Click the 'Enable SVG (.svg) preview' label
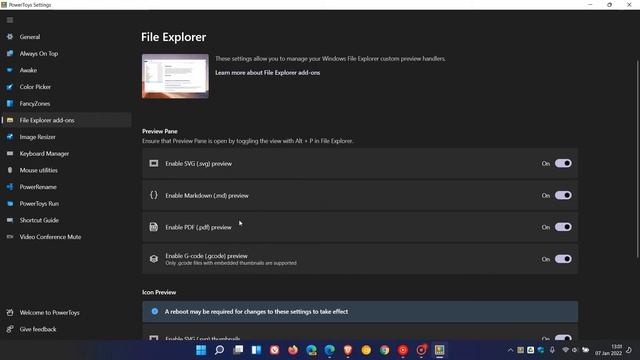The image size is (640, 360). point(198,164)
